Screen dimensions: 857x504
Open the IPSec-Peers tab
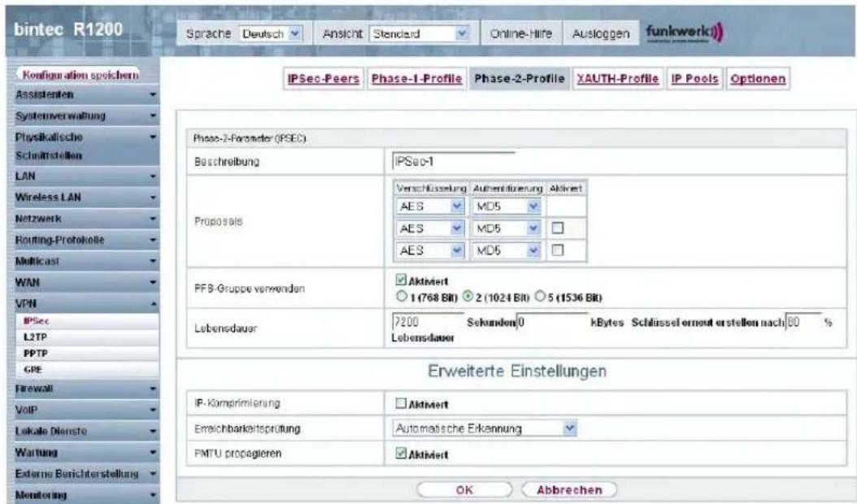(324, 79)
